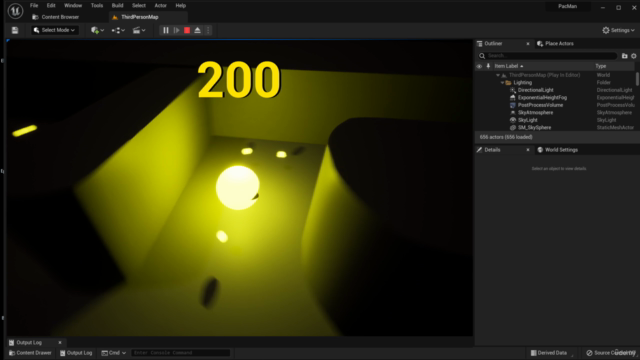
Task: Open the Content Drawer
Action: click(30, 353)
